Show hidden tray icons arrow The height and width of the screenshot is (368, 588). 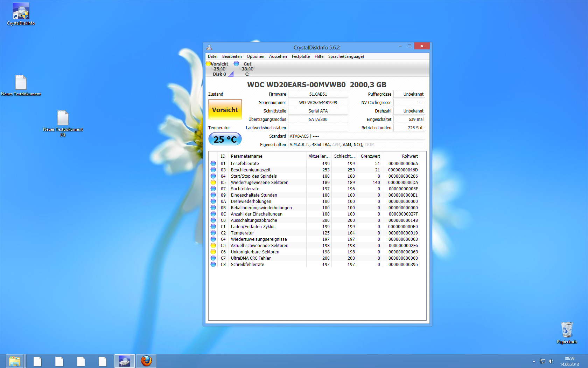point(534,361)
